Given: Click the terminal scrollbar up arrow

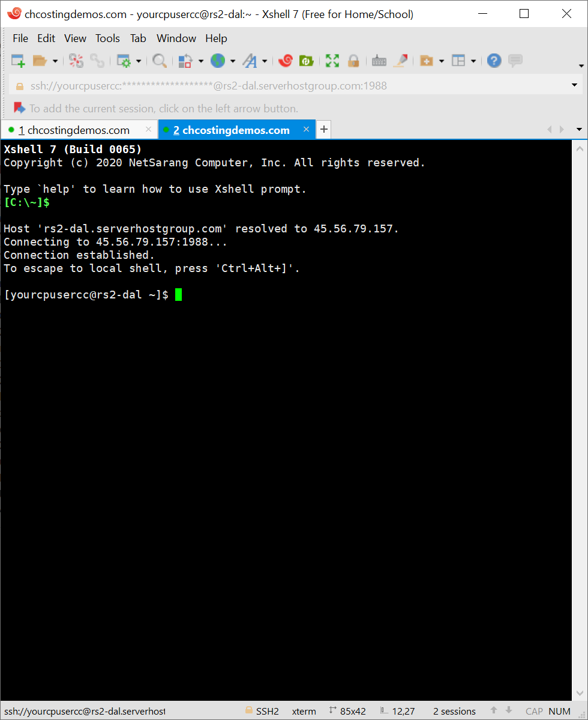Looking at the screenshot, I should [x=580, y=148].
